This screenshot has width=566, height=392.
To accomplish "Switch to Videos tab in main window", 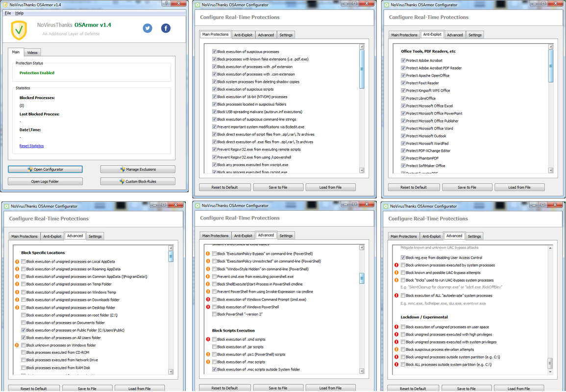I will [32, 53].
